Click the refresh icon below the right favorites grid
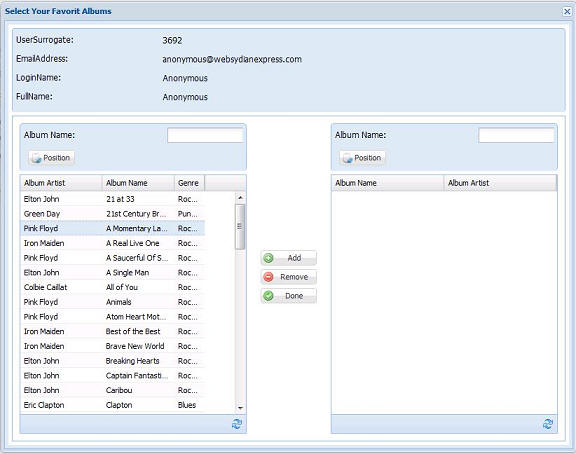The height and width of the screenshot is (454, 576). (x=548, y=424)
